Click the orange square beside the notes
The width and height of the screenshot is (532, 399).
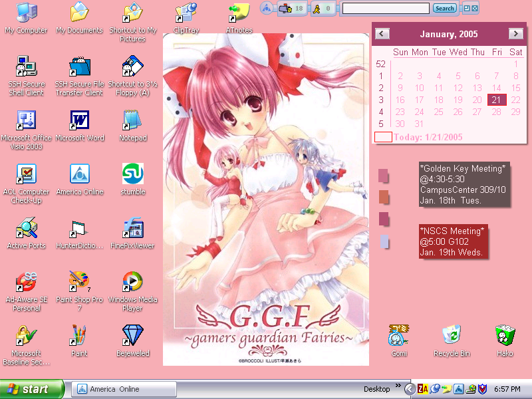384,197
